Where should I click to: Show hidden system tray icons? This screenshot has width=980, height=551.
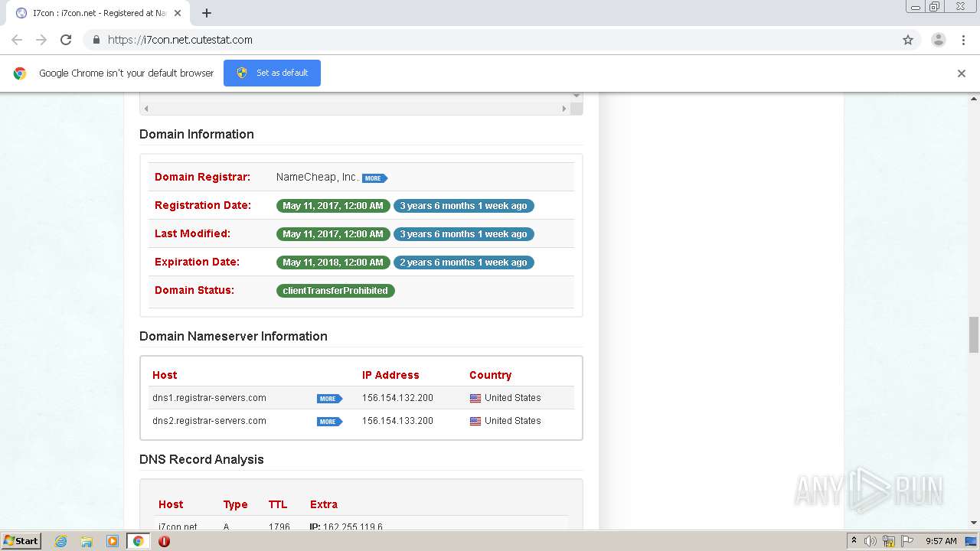(854, 541)
